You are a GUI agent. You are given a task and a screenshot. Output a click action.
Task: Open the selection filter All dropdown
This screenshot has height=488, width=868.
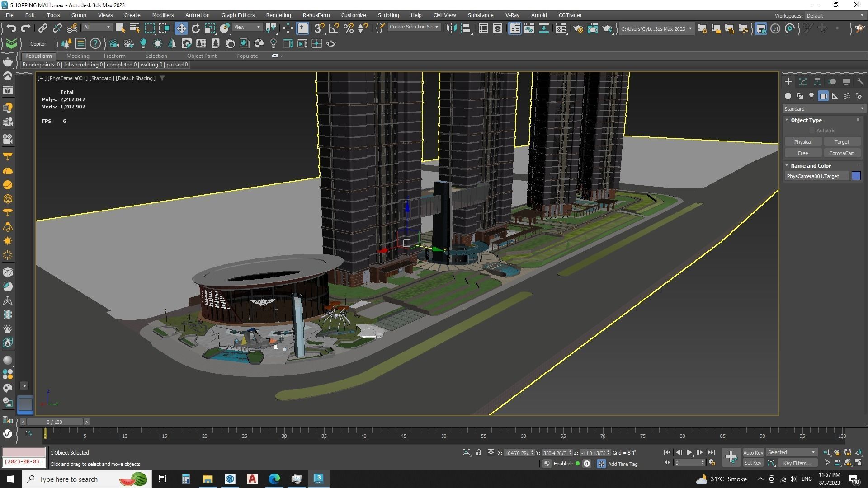[x=97, y=27]
